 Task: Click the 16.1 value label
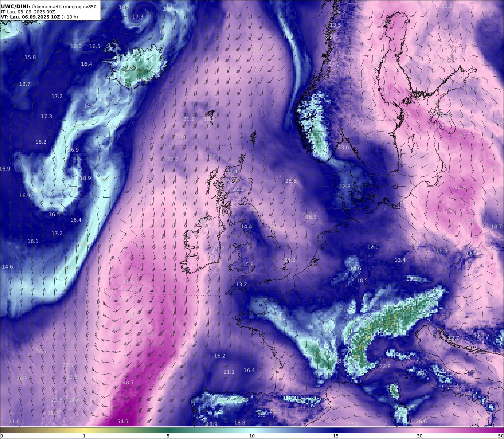33,241
